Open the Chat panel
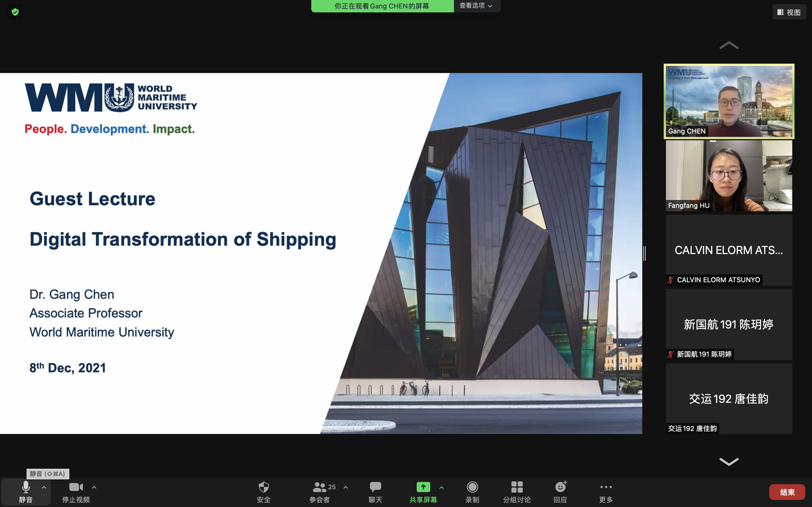The width and height of the screenshot is (812, 507). pyautogui.click(x=375, y=492)
